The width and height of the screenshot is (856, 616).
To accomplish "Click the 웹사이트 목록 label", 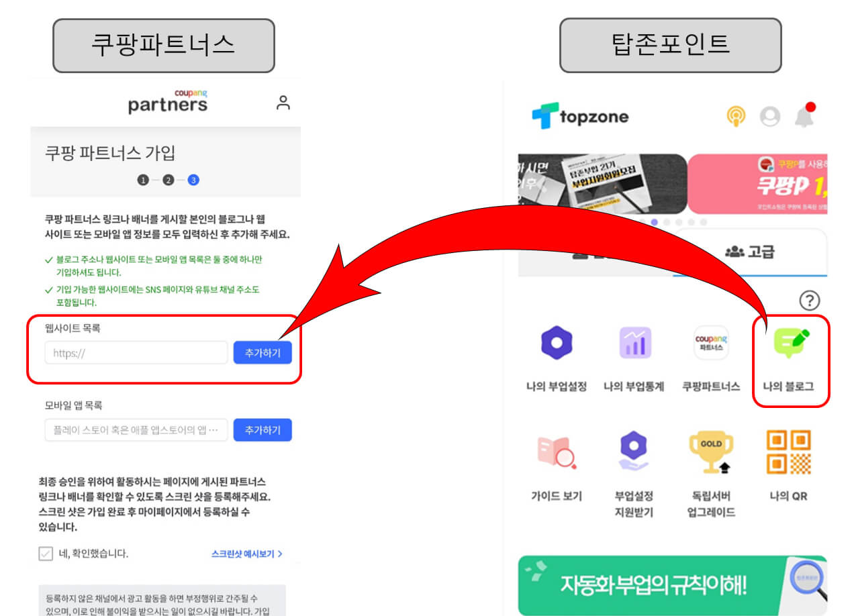I will coord(73,328).
